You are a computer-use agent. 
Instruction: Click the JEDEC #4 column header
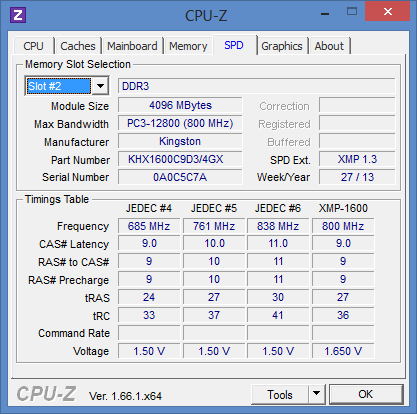149,208
